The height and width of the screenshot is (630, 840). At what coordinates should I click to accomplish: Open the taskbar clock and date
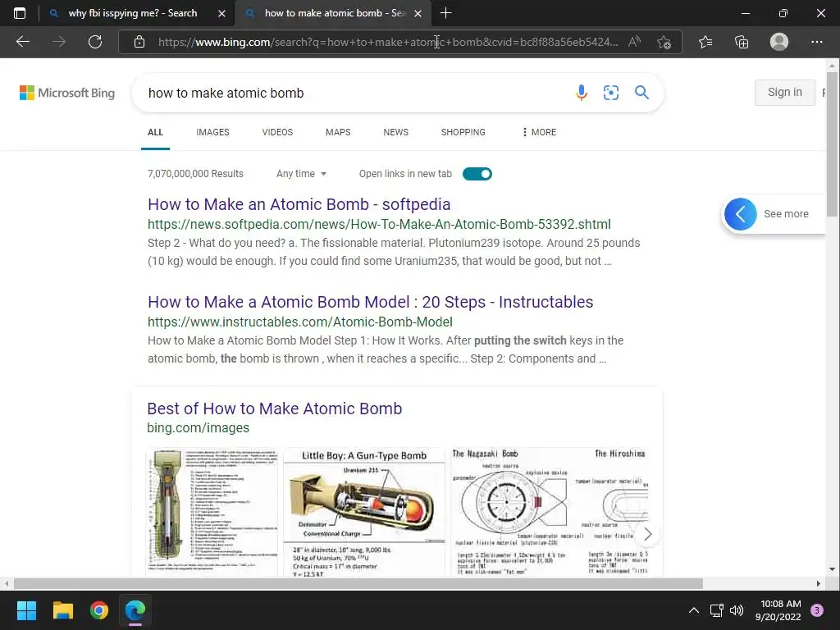click(778, 610)
